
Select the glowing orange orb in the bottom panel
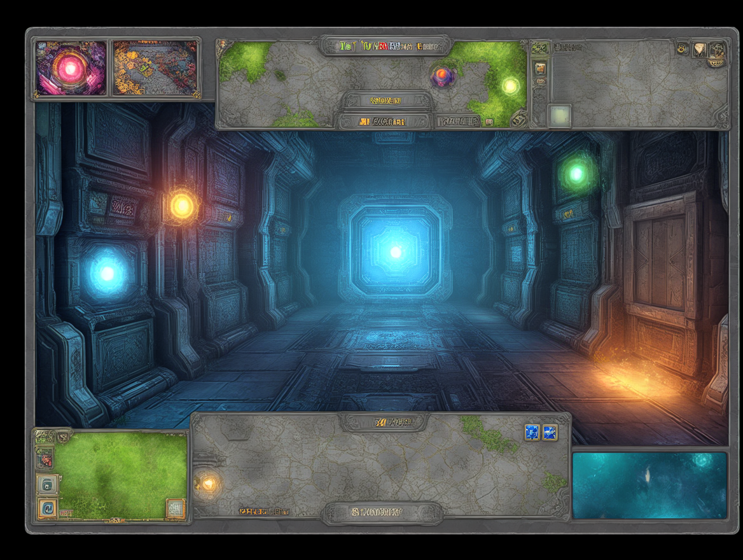pyautogui.click(x=209, y=484)
